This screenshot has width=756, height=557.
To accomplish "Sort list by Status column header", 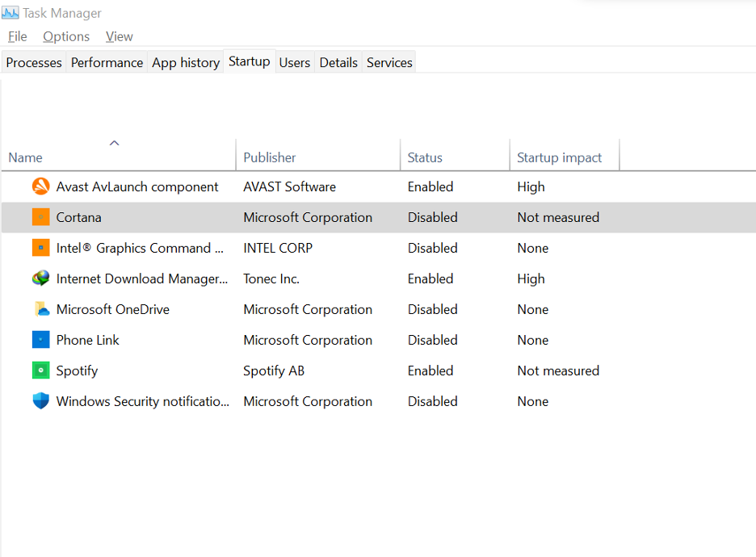I will point(425,157).
